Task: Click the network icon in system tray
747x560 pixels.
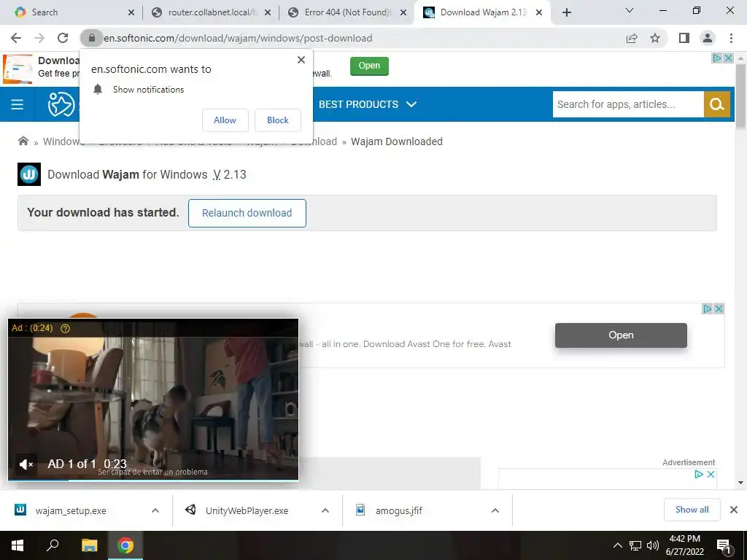Action: 635,545
